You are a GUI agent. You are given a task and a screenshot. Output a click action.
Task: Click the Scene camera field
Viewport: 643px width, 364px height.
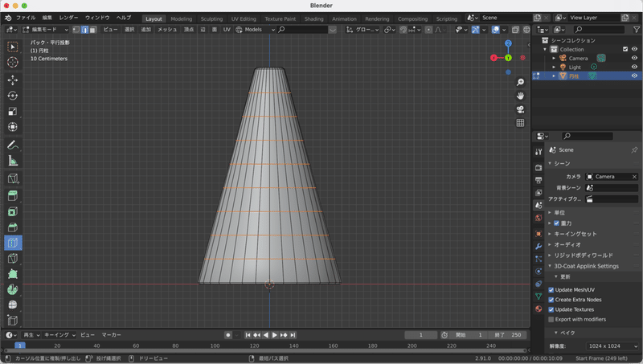tap(612, 177)
